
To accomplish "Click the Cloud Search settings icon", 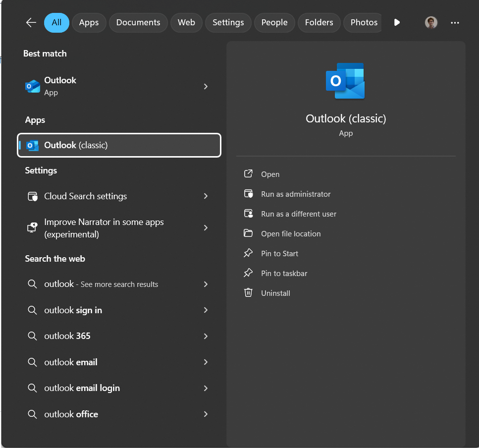I will pos(32,196).
